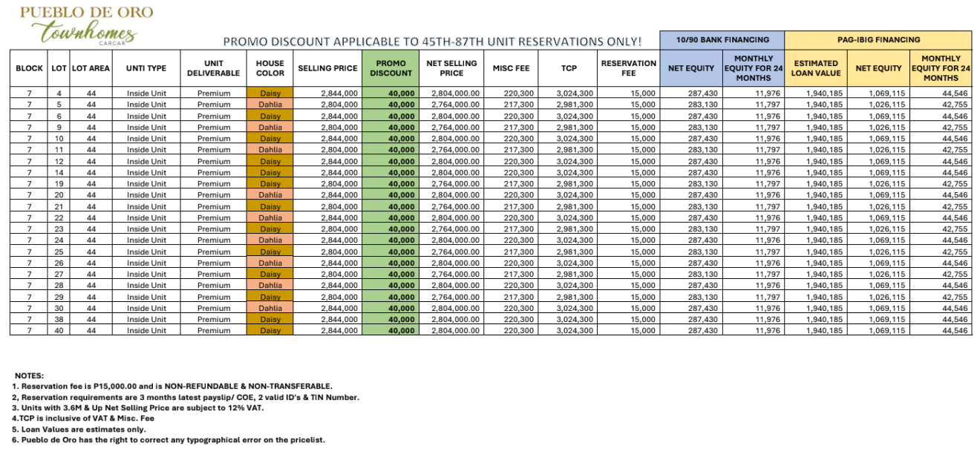Click the note about non-refundable reservation fee
Screen dimensions: 980x460
point(172,387)
